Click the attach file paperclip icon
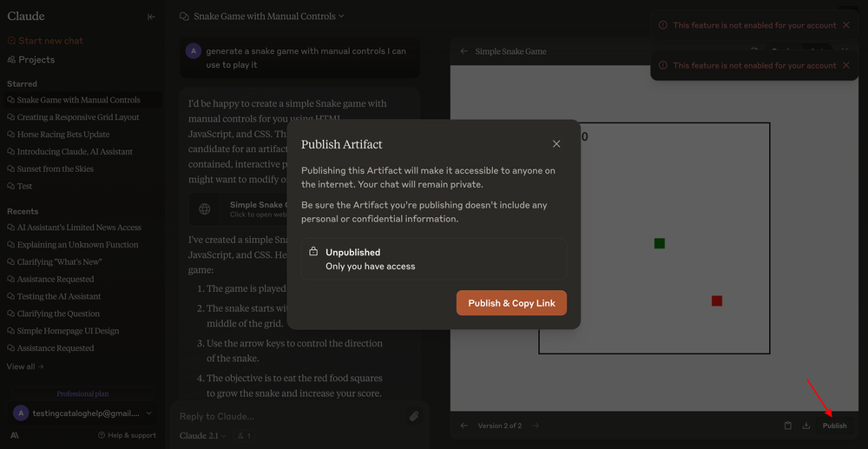868x449 pixels. (x=414, y=417)
